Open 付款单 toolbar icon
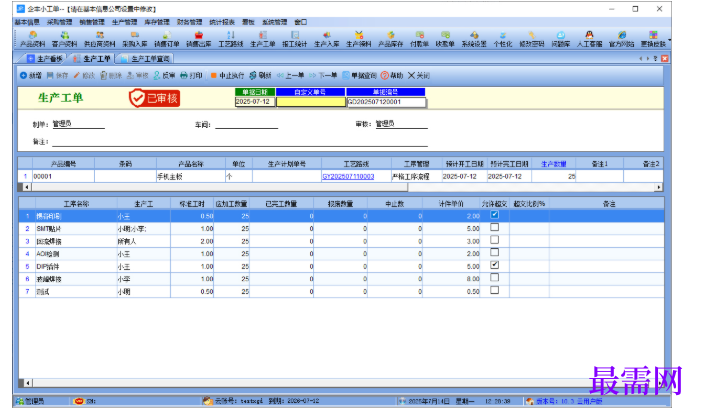Image resolution: width=701 pixels, height=412 pixels. 419,39
